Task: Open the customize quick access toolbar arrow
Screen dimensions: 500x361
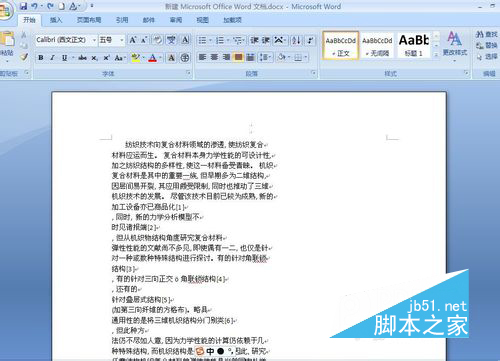Action: click(x=92, y=6)
